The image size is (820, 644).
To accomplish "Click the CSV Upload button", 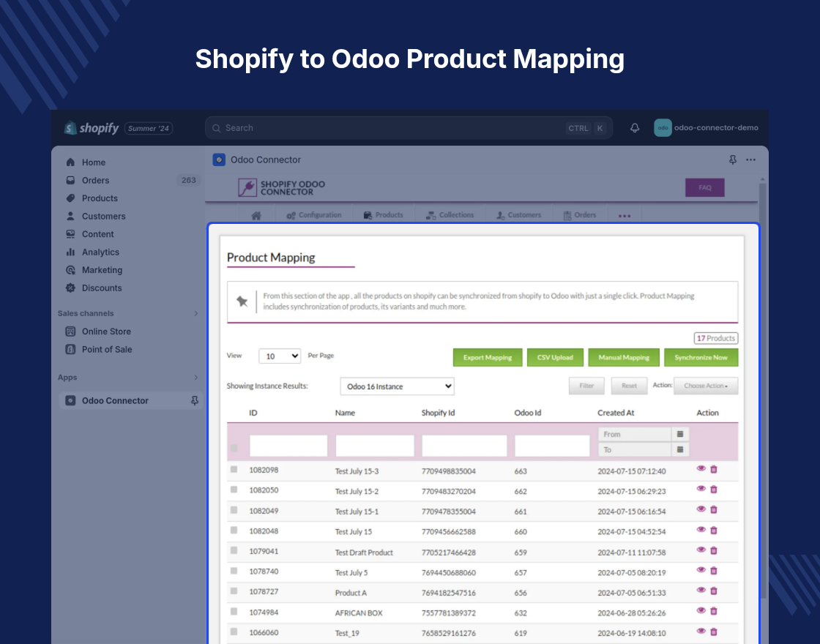I will click(x=555, y=358).
